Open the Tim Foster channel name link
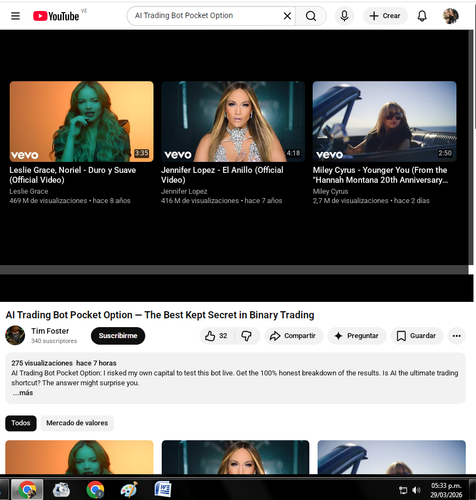Viewport: 476px width, 500px height. [50, 331]
